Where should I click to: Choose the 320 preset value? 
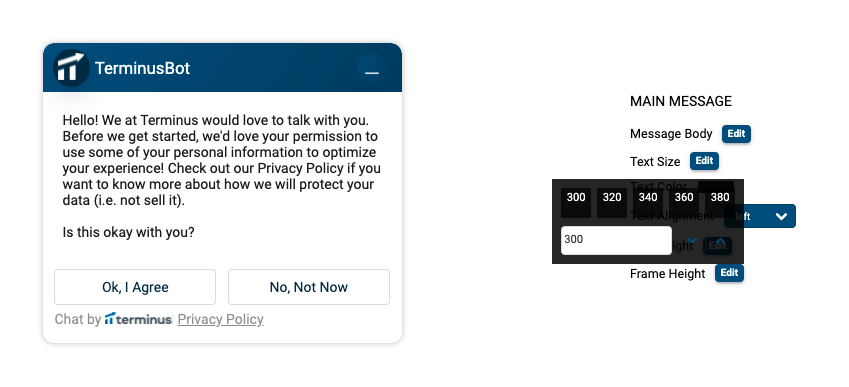[x=612, y=202]
